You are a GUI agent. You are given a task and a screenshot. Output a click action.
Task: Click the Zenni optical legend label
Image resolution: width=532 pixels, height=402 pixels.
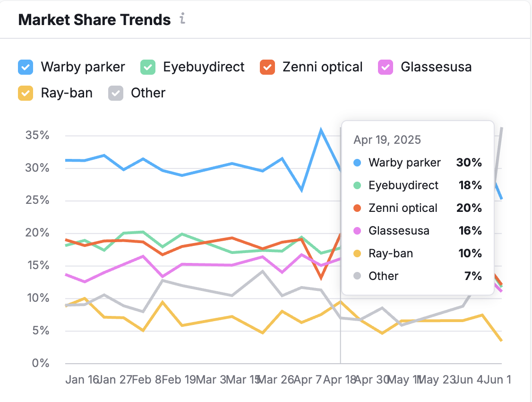(323, 67)
